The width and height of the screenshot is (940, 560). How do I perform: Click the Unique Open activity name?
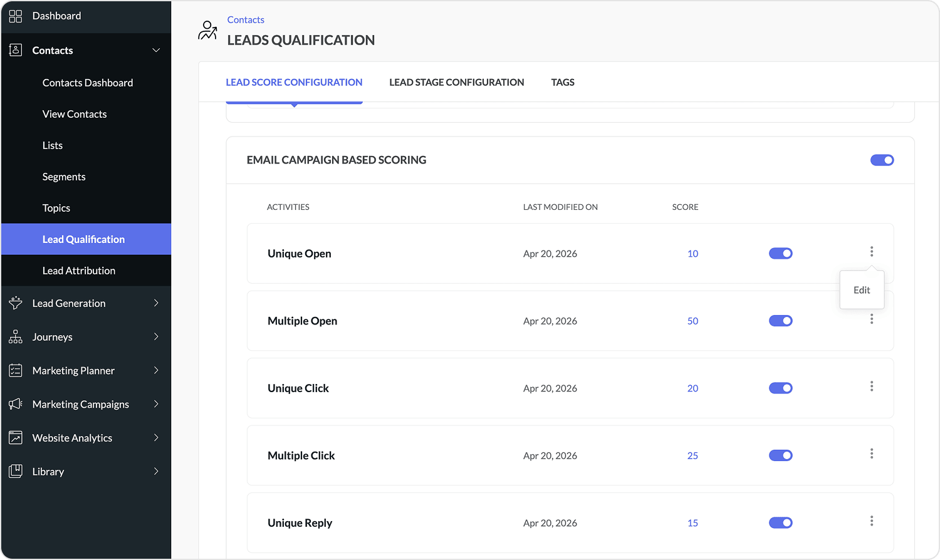[300, 254]
